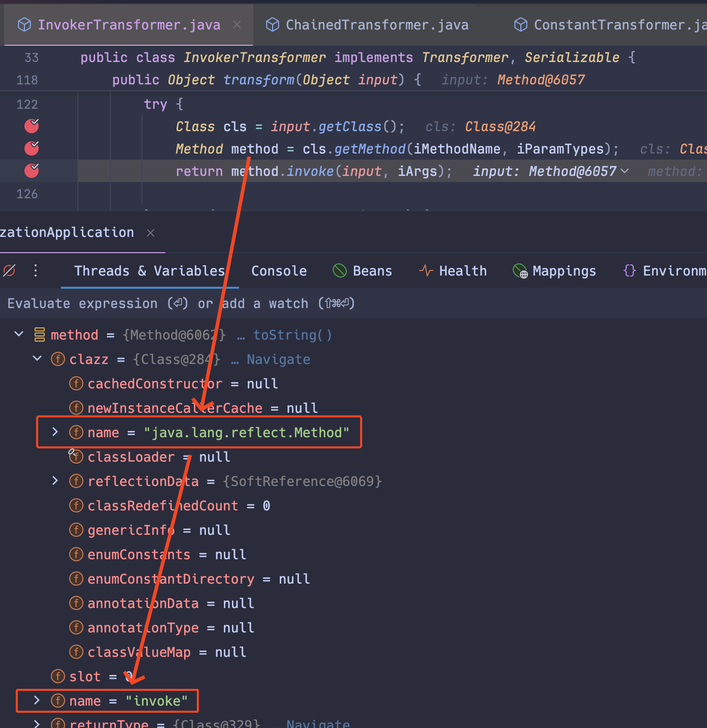This screenshot has height=728, width=707.
Task: Switch to the Console tab
Action: pyautogui.click(x=278, y=270)
